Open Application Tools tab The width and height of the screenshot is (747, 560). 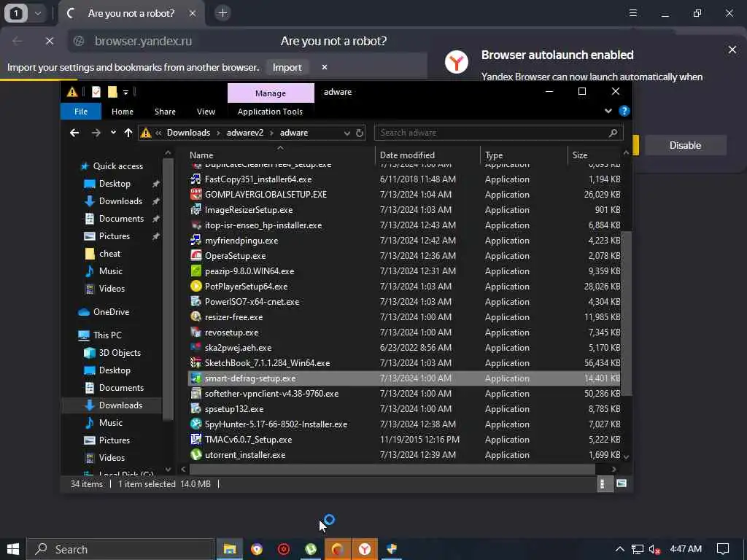pyautogui.click(x=270, y=112)
